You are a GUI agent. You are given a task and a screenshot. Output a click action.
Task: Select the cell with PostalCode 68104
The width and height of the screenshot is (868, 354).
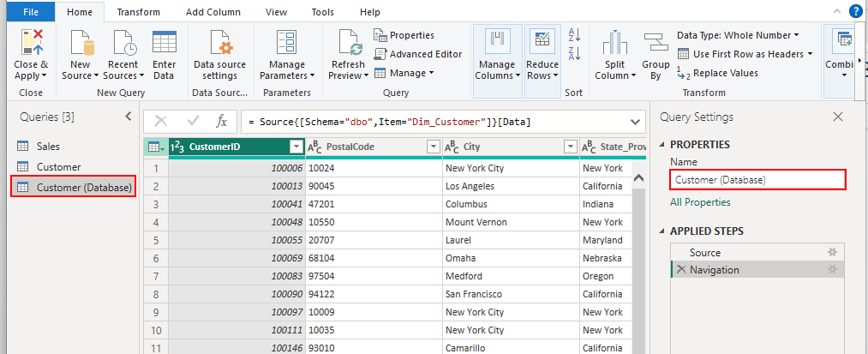click(374, 258)
